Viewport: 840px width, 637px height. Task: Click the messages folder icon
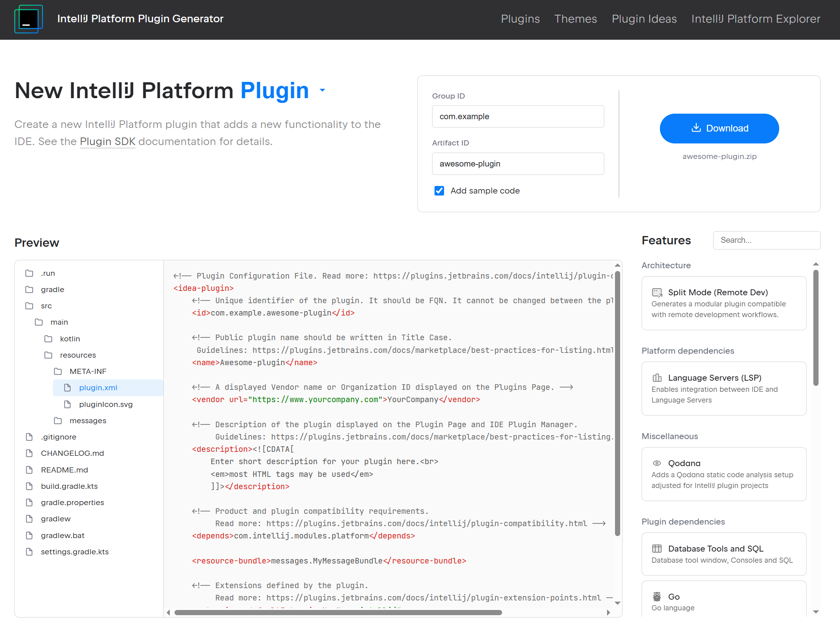58,421
